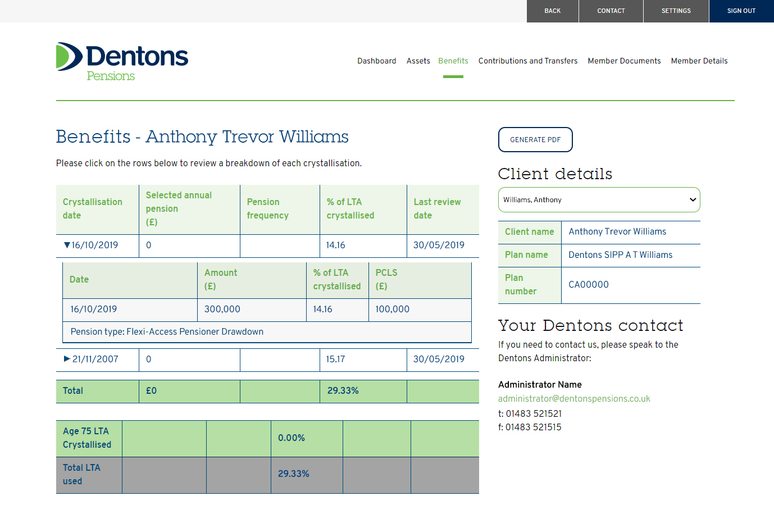Image resolution: width=774 pixels, height=532 pixels.
Task: Click the Administrator Name text
Action: pyautogui.click(x=540, y=384)
